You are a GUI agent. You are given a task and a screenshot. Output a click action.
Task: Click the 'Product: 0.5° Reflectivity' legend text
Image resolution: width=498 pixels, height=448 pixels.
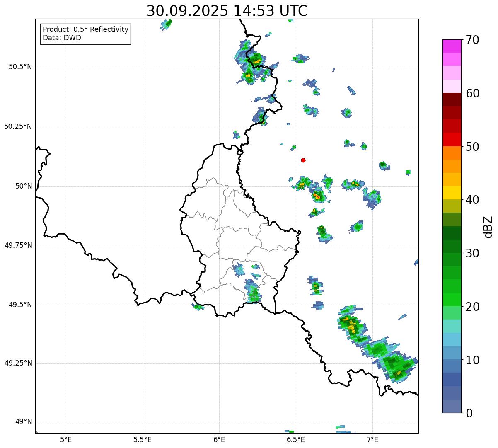coord(85,29)
